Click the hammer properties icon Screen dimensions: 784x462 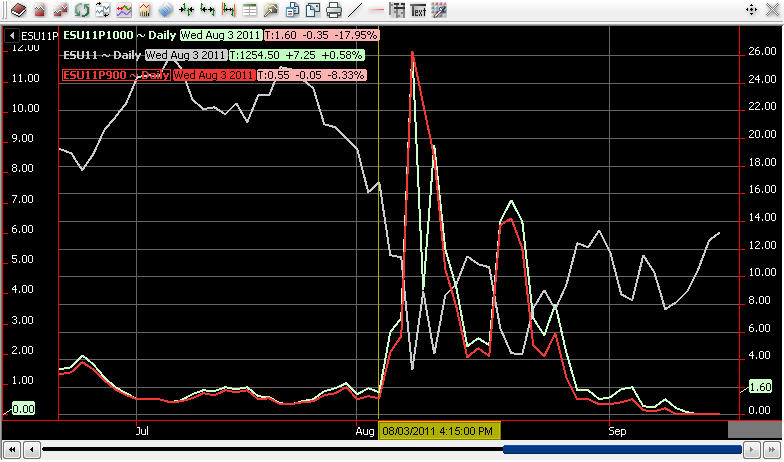(x=270, y=10)
